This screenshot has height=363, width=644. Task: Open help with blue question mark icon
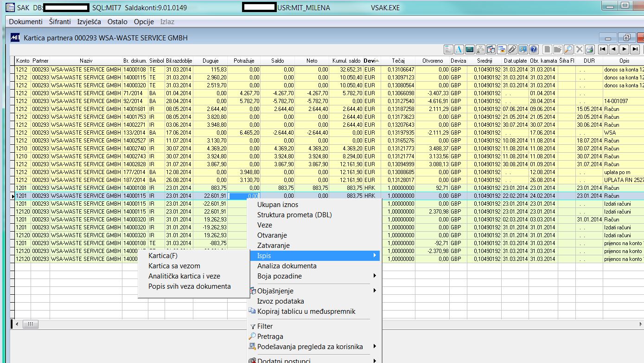tap(534, 49)
